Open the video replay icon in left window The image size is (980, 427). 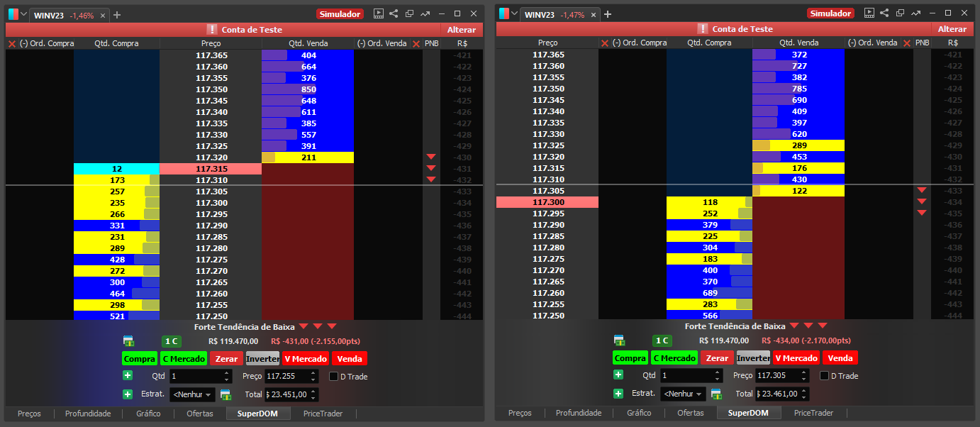378,13
